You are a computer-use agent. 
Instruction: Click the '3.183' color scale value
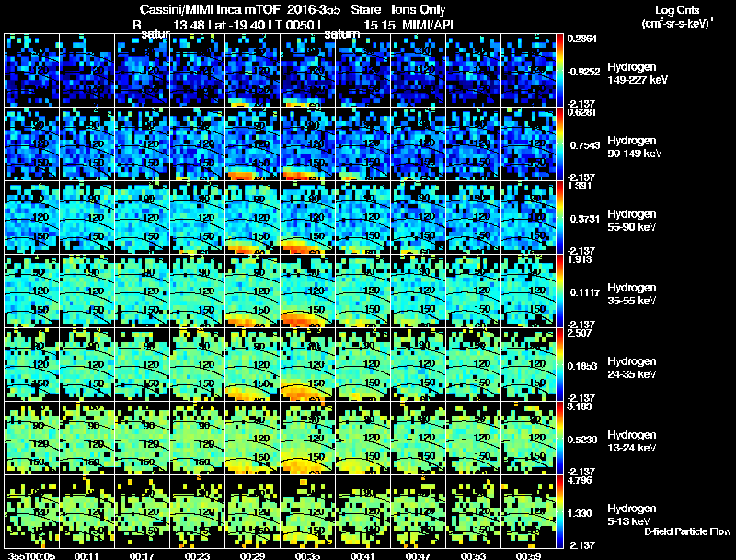(579, 406)
